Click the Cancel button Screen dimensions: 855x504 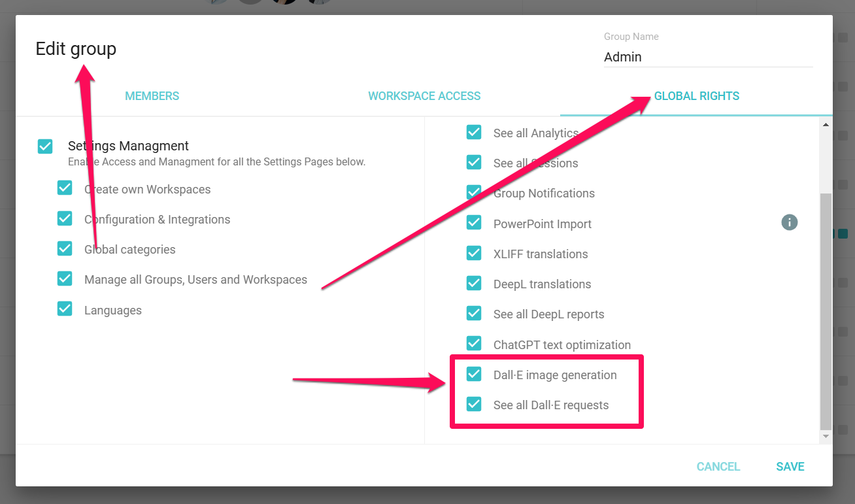coord(718,467)
